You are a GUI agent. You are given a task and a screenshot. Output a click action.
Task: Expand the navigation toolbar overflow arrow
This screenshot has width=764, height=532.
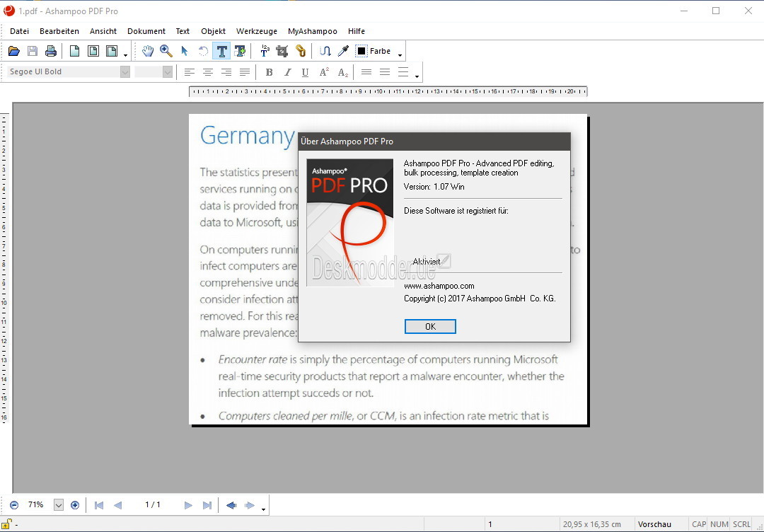click(x=263, y=509)
